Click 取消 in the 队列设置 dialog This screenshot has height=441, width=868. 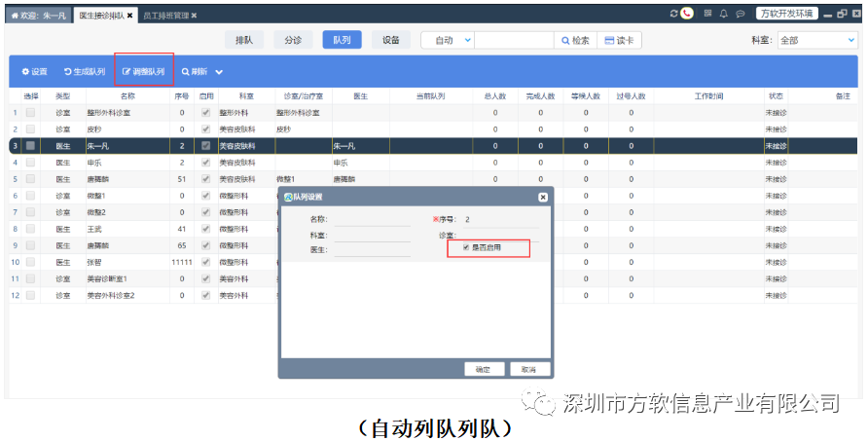tap(528, 369)
